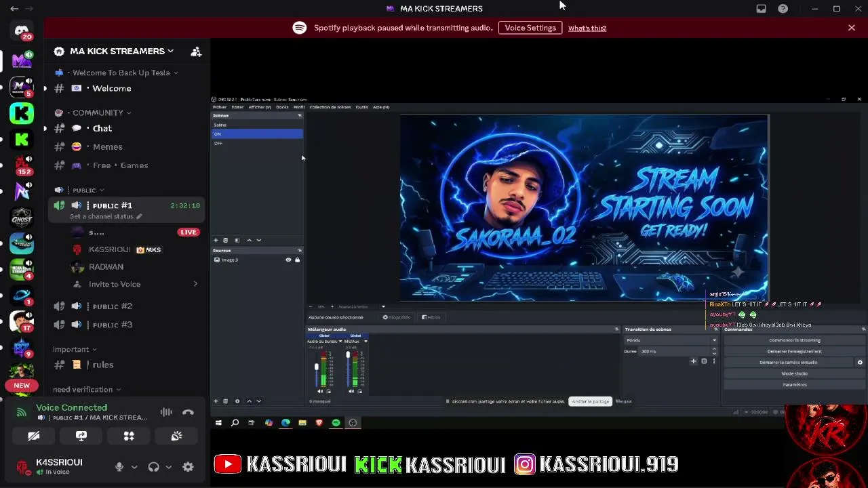868x488 pixels.
Task: Open Docks menu in the OBS stream
Action: pyautogui.click(x=282, y=107)
